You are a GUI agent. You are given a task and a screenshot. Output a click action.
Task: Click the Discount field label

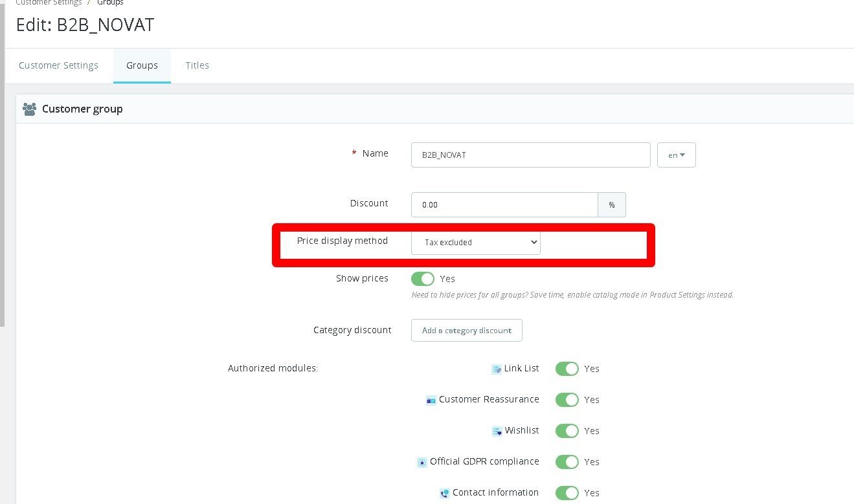(369, 203)
